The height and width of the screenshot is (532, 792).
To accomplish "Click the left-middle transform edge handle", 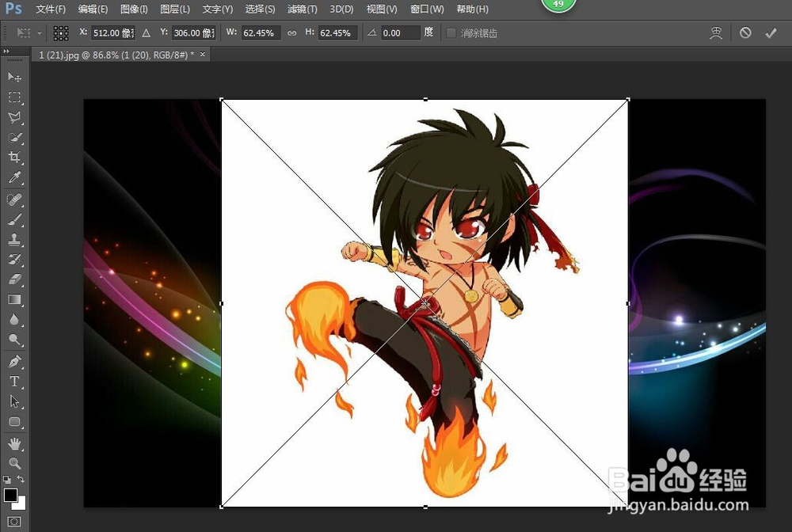I will tap(222, 303).
